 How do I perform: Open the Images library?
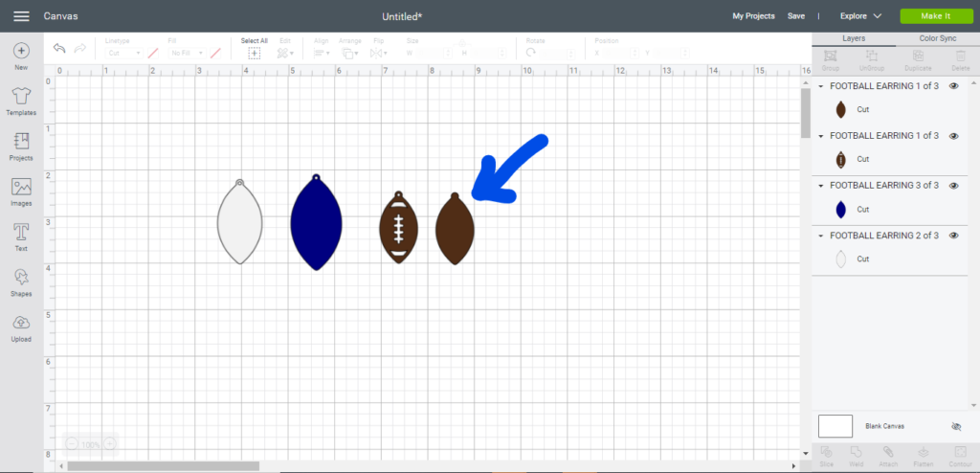coord(21,191)
